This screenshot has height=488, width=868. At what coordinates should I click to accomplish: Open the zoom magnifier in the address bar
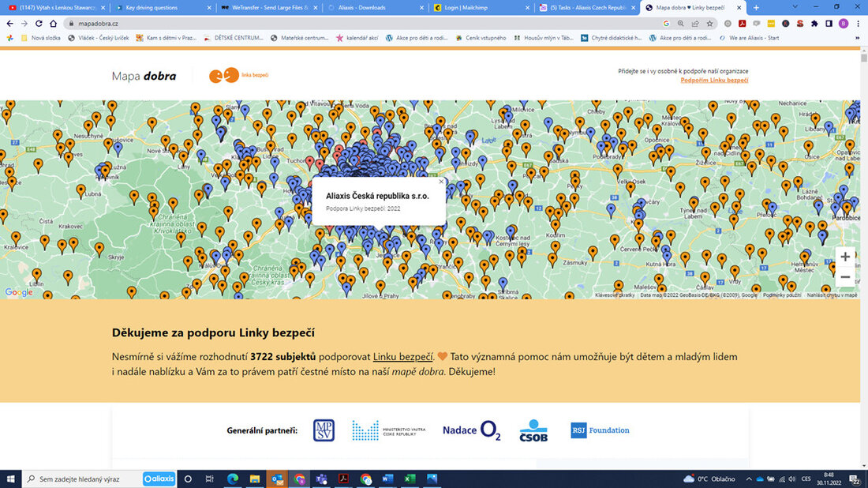[x=681, y=24]
